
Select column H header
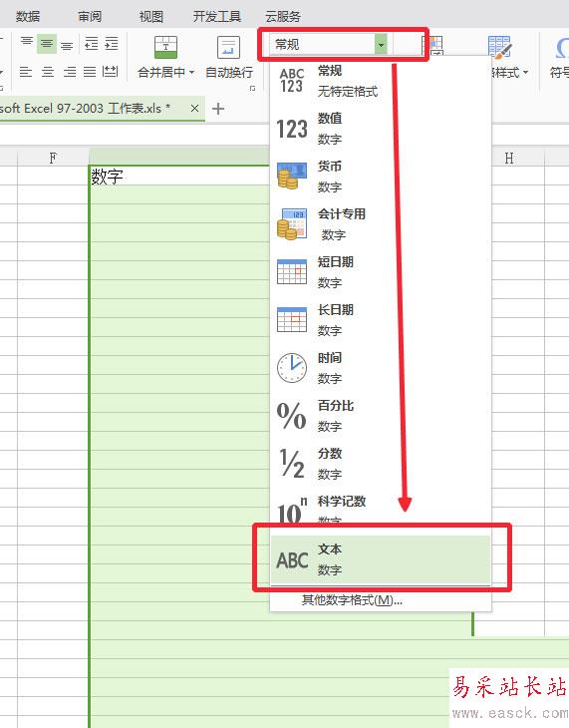(509, 159)
